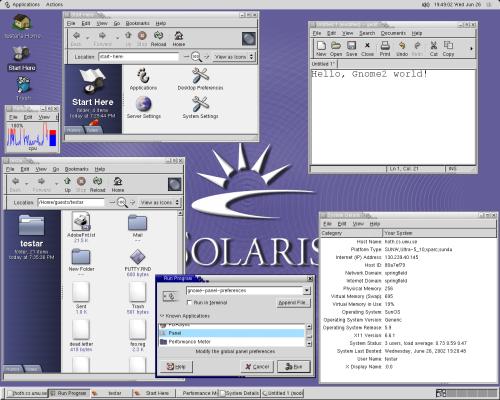Click the Cut icon in gedit toolbar
Image resolution: width=500 pixels, height=400 pixels.
tap(434, 48)
